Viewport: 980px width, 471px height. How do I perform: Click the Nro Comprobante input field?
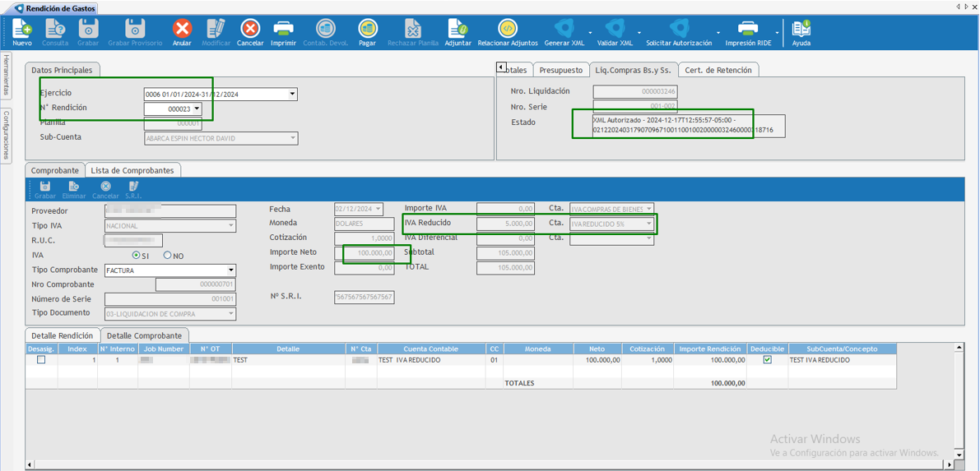195,285
